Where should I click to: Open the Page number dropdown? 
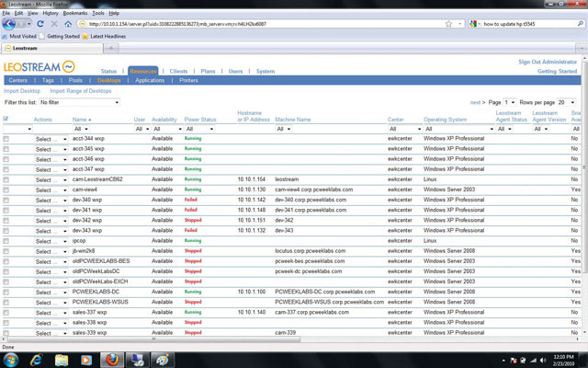click(509, 102)
